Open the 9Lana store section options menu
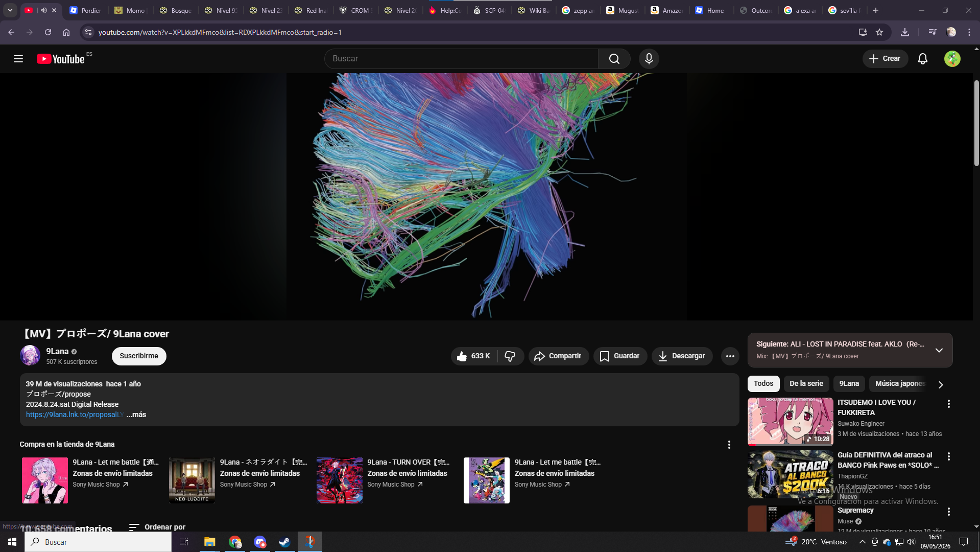This screenshot has height=552, width=980. coord(729,445)
